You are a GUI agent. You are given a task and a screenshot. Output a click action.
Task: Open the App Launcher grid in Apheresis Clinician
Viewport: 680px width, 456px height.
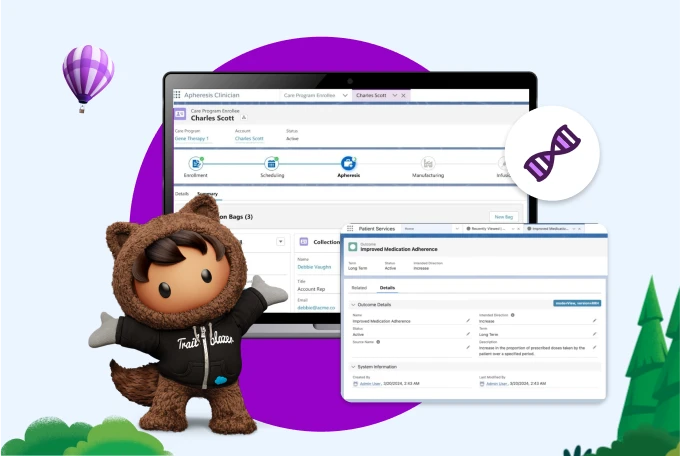point(177,95)
